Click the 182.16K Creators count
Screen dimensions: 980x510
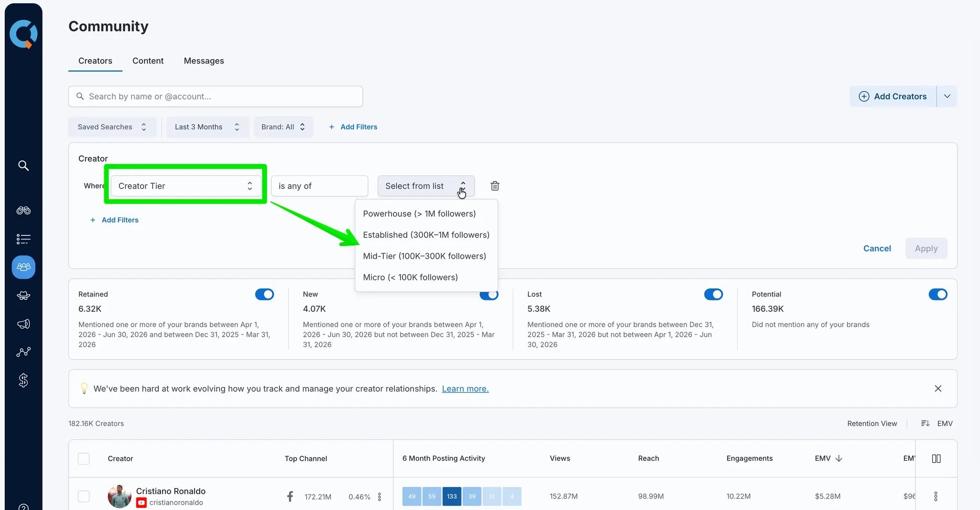96,423
